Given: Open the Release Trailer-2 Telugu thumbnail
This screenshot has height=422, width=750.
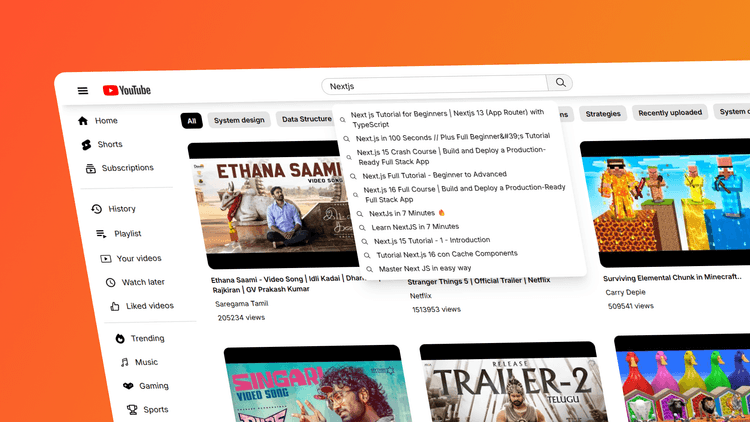Looking at the screenshot, I should [513, 382].
